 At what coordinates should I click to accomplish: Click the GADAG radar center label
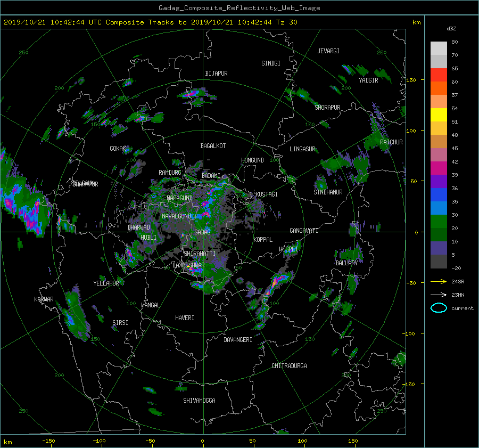pyautogui.click(x=202, y=232)
